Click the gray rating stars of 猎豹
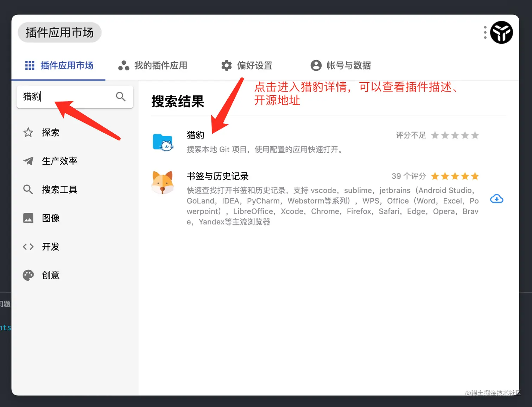 click(x=455, y=135)
